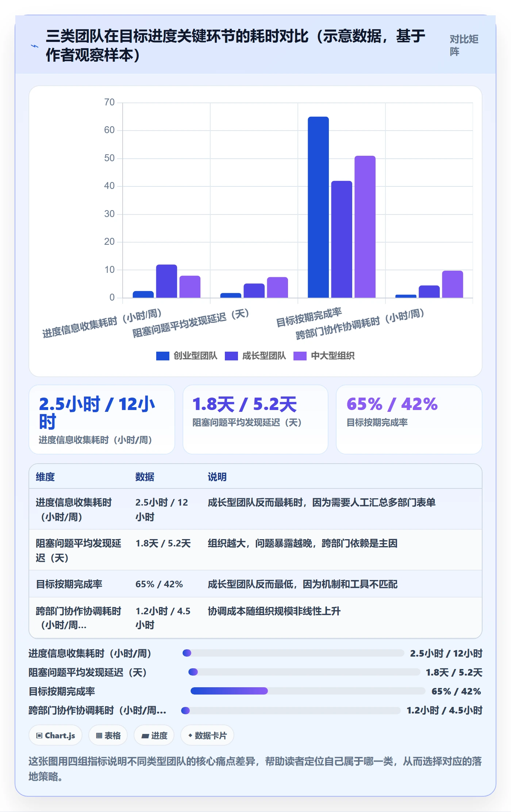Toggle the 中大型组织 legend color box
511x812 pixels.
[300, 356]
